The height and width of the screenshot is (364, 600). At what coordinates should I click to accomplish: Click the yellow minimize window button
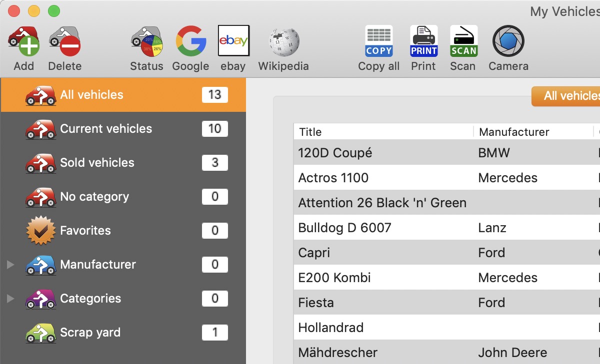coord(34,11)
